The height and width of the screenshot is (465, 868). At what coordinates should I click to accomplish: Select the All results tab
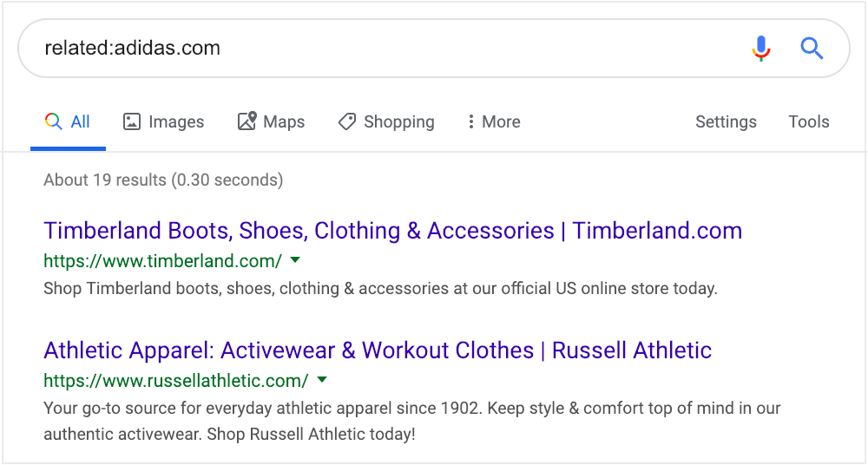click(x=68, y=121)
